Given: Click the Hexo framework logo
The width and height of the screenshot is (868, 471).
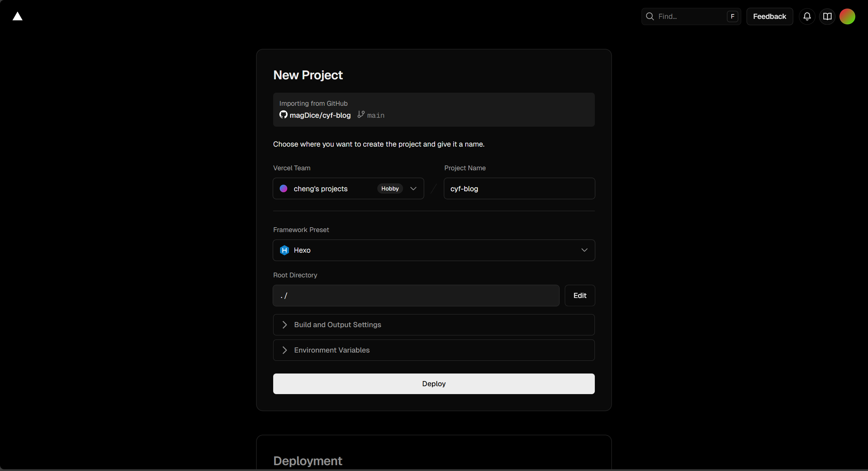Looking at the screenshot, I should pos(285,250).
